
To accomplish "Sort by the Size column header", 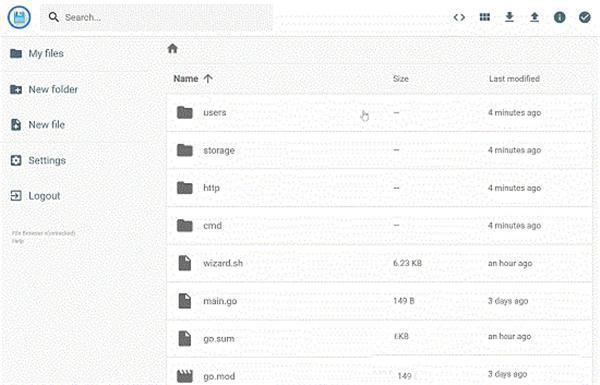I will click(x=401, y=78).
